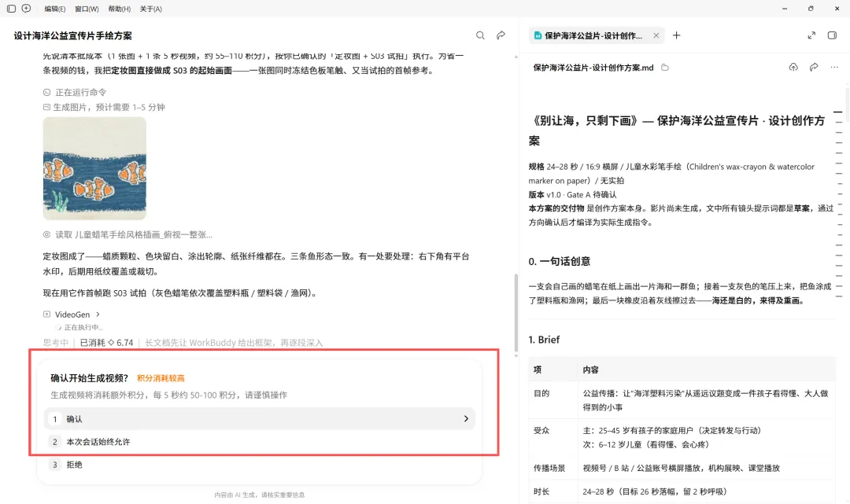Click the heading 1. Brief
This screenshot has width=850, height=504.
(544, 340)
